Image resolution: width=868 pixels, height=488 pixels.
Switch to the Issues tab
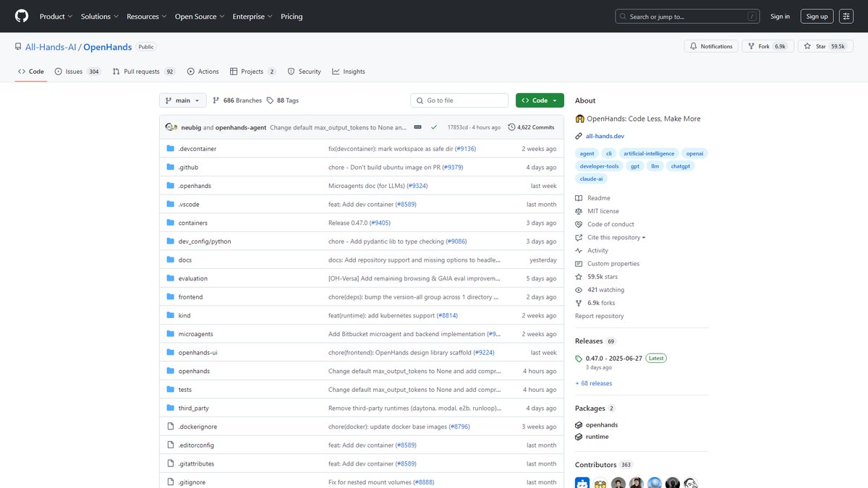[79, 72]
